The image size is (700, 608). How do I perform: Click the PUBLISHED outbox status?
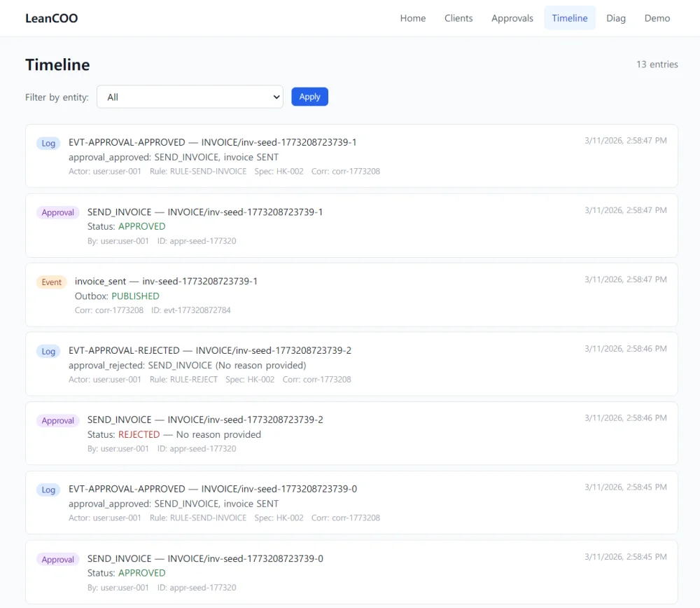click(135, 296)
